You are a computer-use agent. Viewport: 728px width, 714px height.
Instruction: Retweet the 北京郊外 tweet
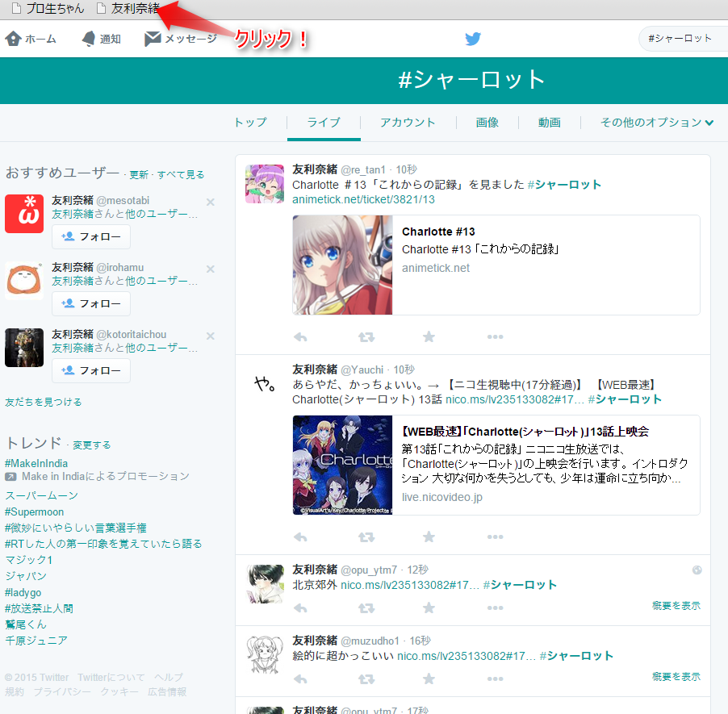point(366,608)
